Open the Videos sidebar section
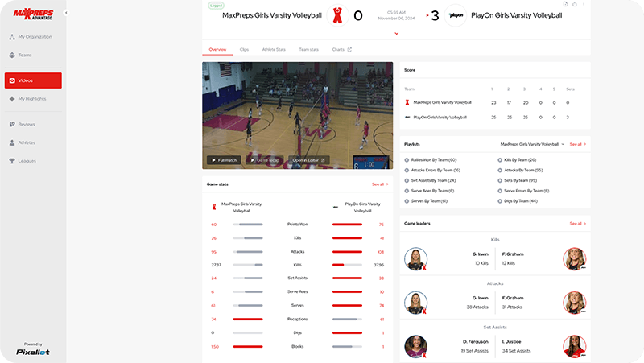 pyautogui.click(x=33, y=80)
